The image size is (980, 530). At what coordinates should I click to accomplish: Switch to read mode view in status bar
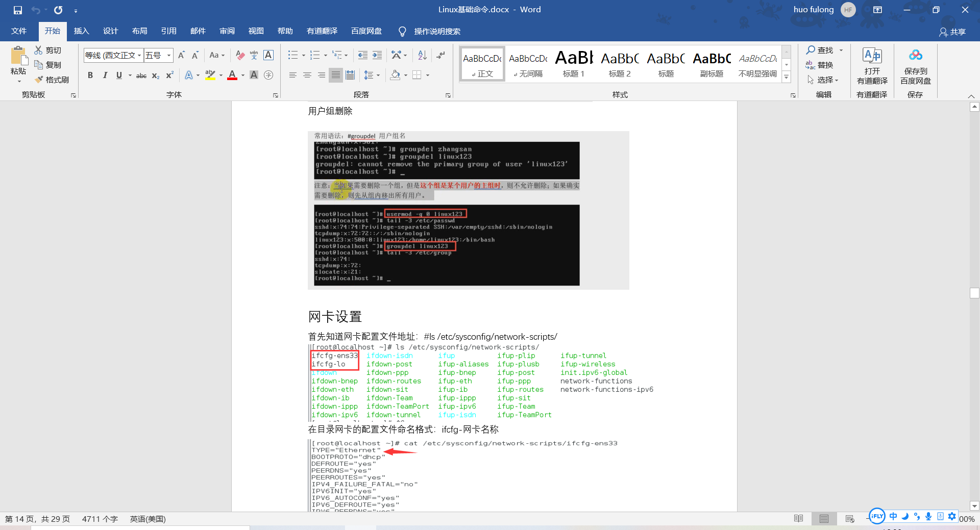pos(799,519)
